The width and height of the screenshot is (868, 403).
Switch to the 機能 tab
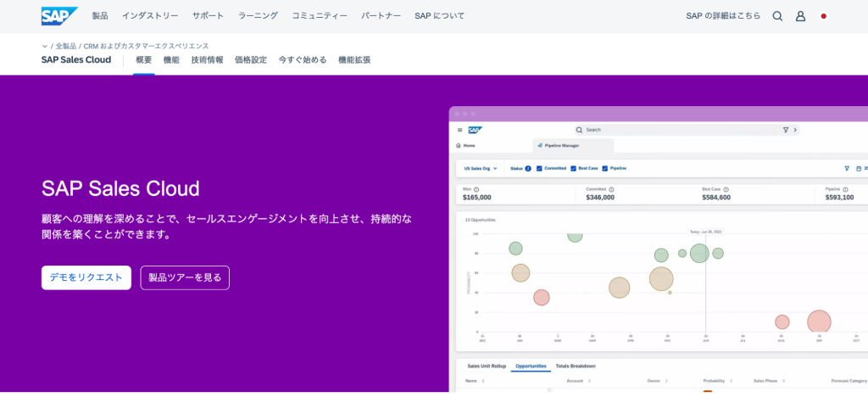[x=171, y=60]
